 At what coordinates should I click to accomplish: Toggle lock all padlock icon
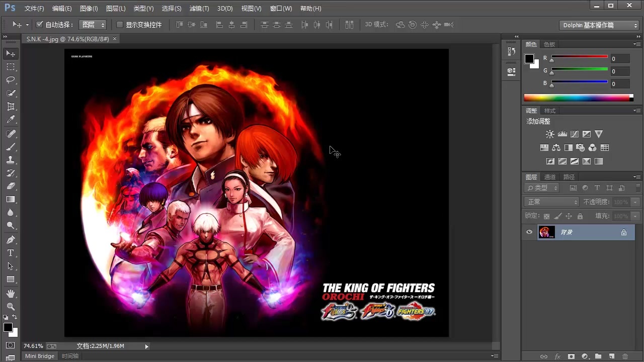(580, 216)
